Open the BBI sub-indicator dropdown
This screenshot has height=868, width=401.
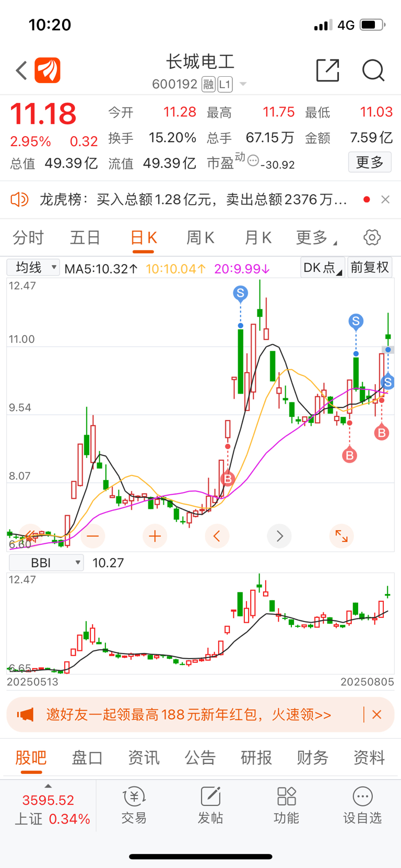point(46,563)
